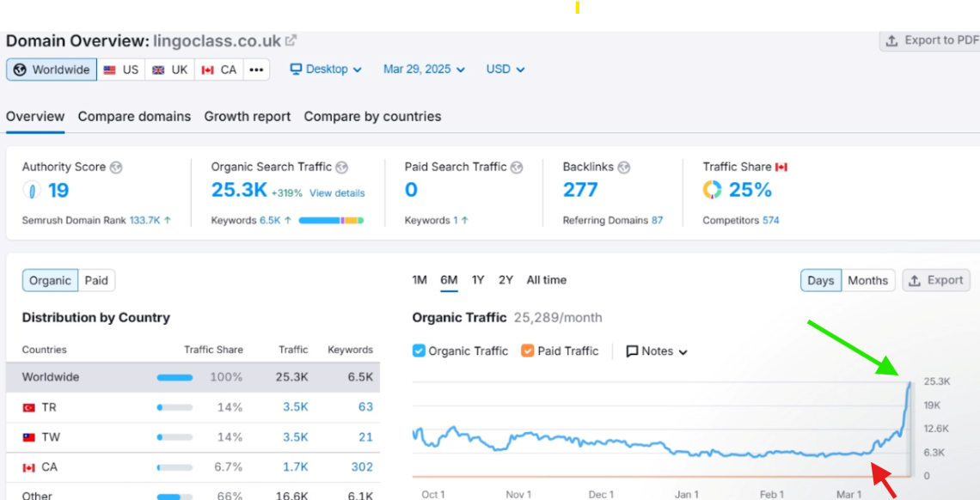This screenshot has height=500, width=980.
Task: Open the TW keywords value 21
Action: [366, 437]
